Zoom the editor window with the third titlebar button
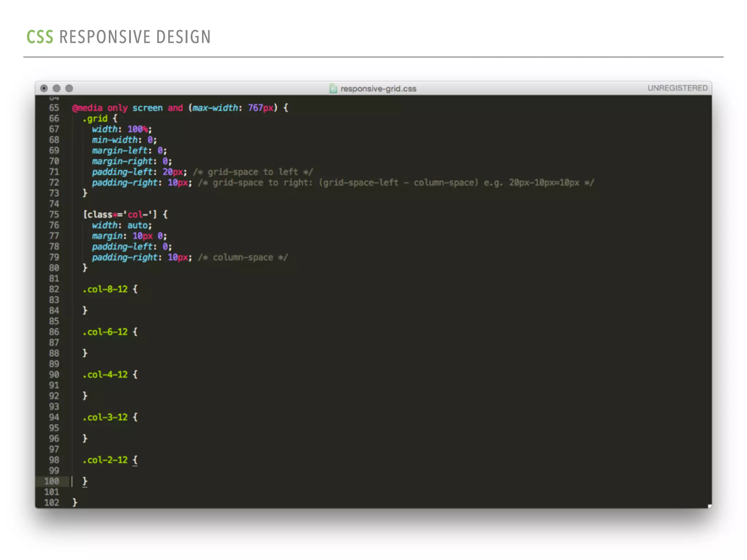Image resolution: width=747 pixels, height=560 pixels. [69, 88]
